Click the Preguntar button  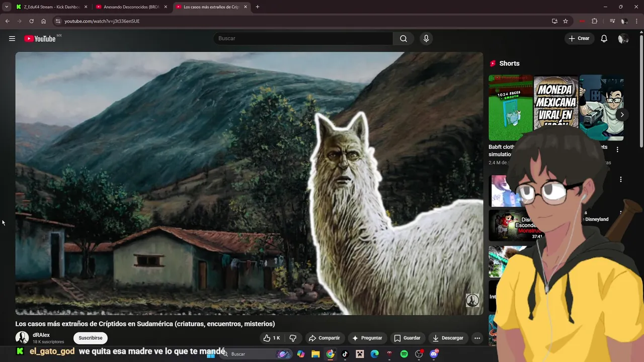click(x=367, y=338)
